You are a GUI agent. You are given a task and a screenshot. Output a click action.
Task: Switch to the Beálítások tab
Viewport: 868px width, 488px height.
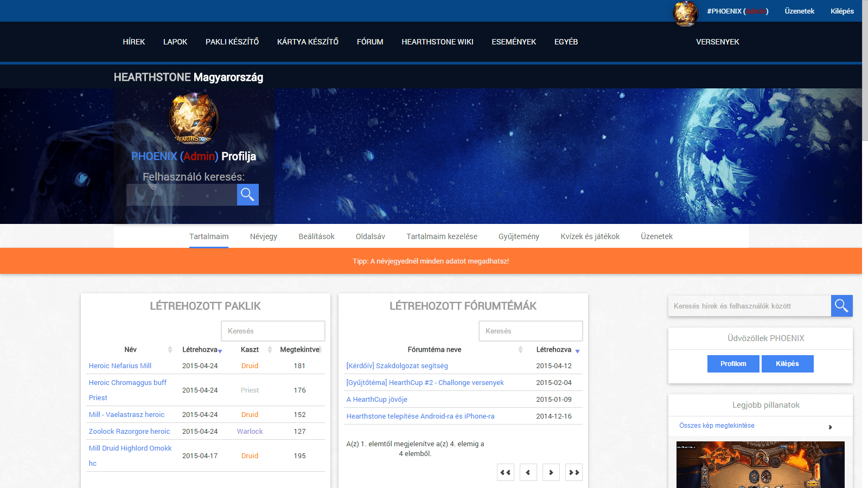pyautogui.click(x=316, y=236)
